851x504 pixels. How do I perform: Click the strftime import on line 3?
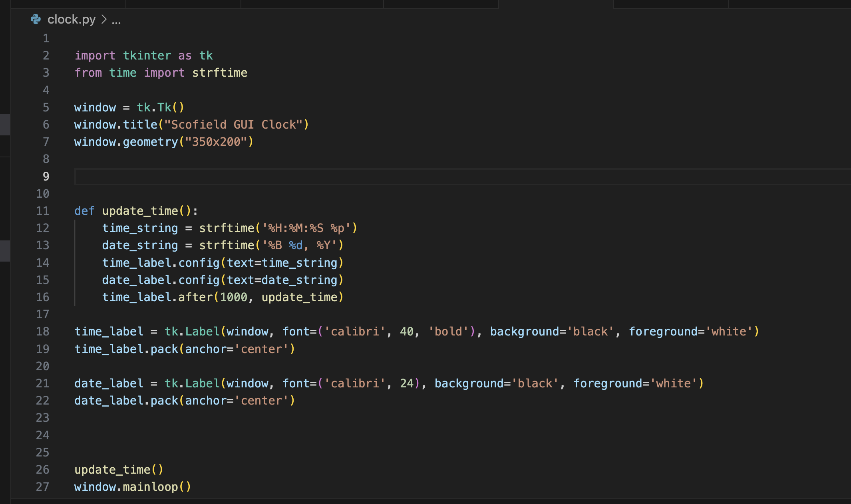click(x=220, y=73)
